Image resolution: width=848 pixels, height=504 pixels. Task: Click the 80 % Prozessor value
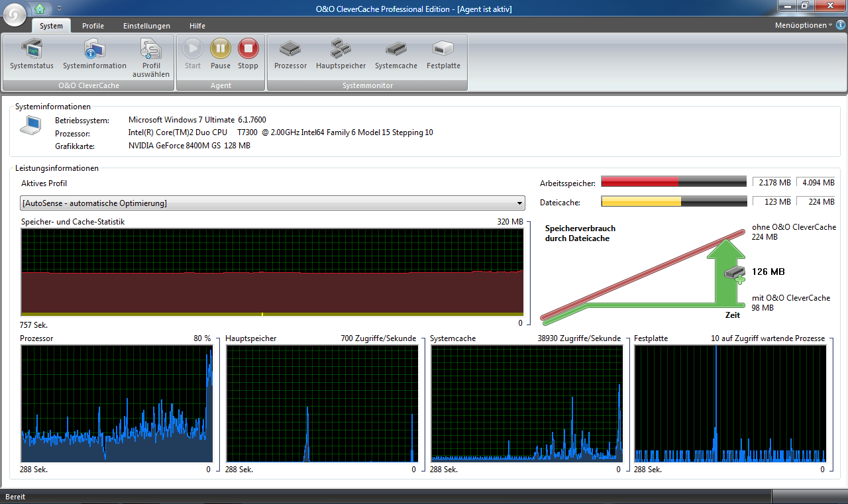point(202,338)
